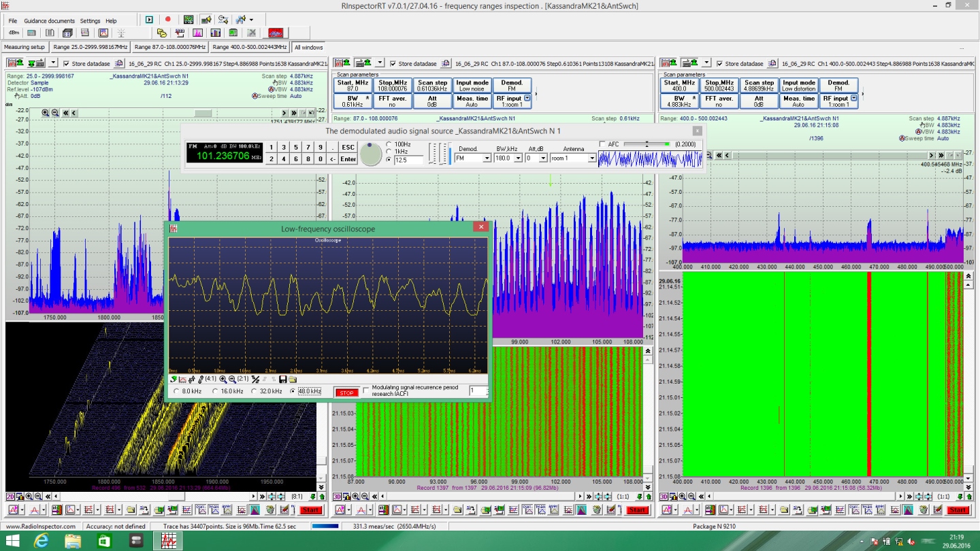
Task: Open the Antenna room 1 dropdown
Action: [x=591, y=158]
